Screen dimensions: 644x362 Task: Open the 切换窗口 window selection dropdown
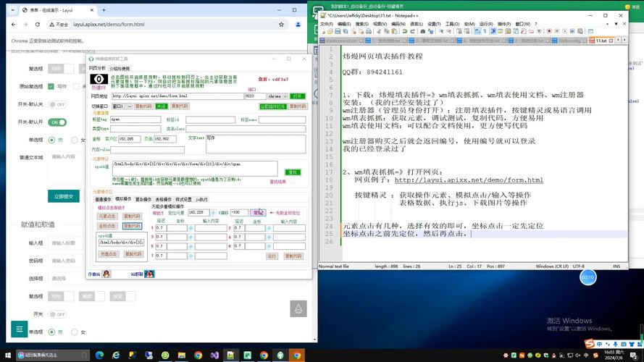click(122, 106)
